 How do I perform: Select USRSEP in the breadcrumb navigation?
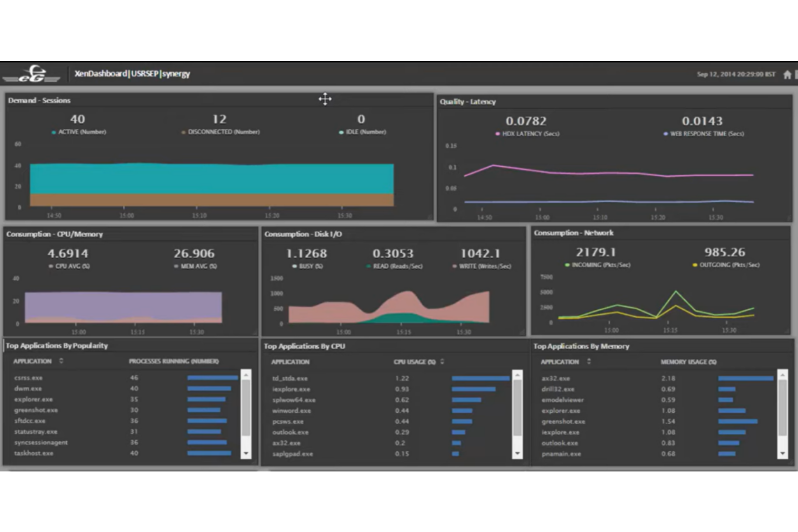click(x=146, y=74)
